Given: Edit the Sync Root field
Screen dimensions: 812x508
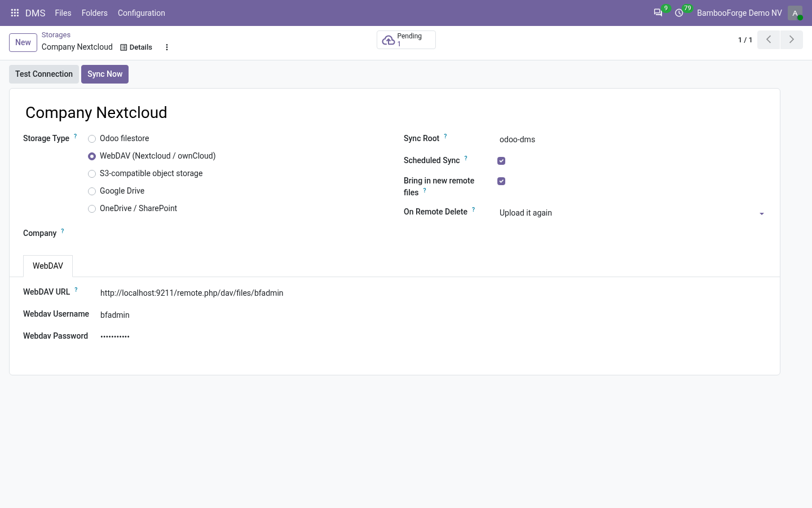Looking at the screenshot, I should tap(632, 139).
